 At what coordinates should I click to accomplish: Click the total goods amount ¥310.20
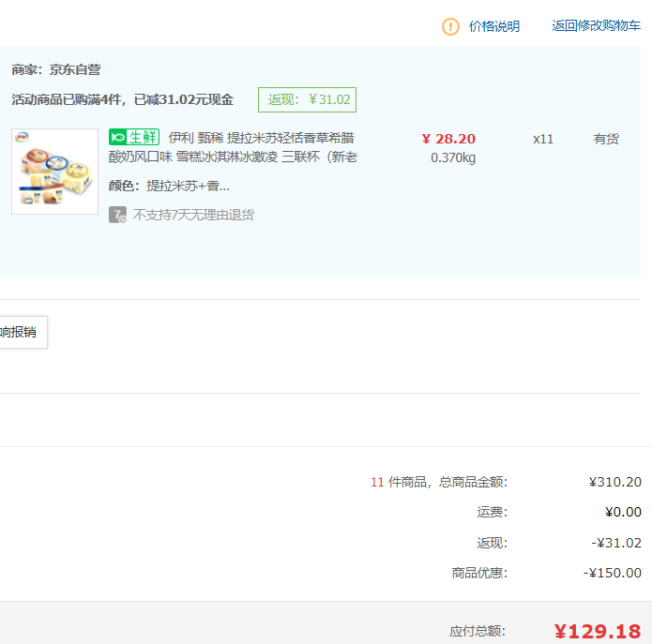[615, 482]
